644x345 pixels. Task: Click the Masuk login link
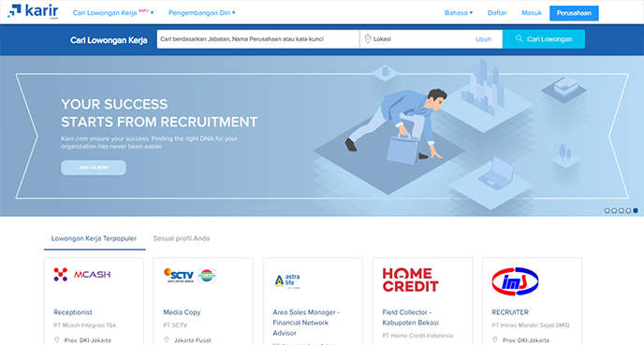point(532,13)
